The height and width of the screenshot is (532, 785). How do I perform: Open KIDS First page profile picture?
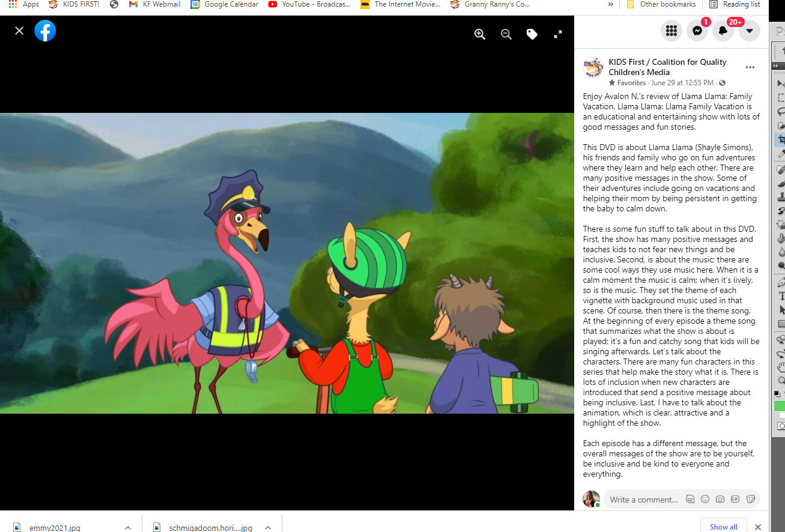coord(593,68)
